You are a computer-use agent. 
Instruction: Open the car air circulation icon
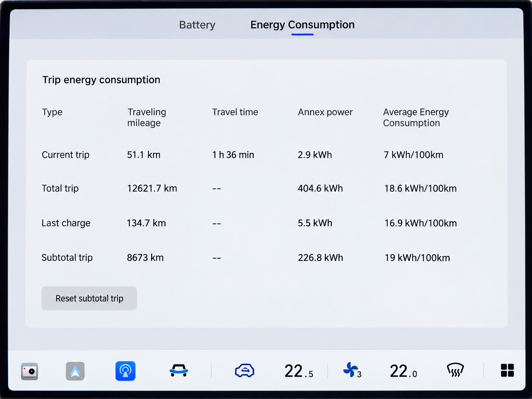coord(245,370)
